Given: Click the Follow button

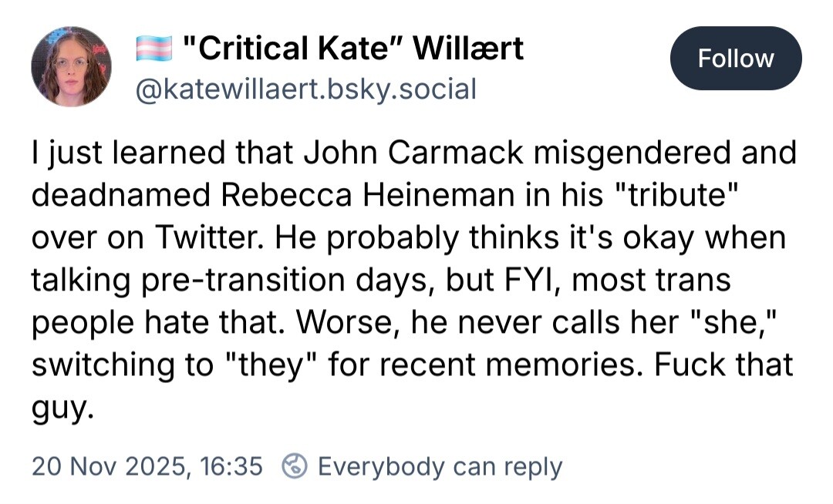Looking at the screenshot, I should point(735,59).
